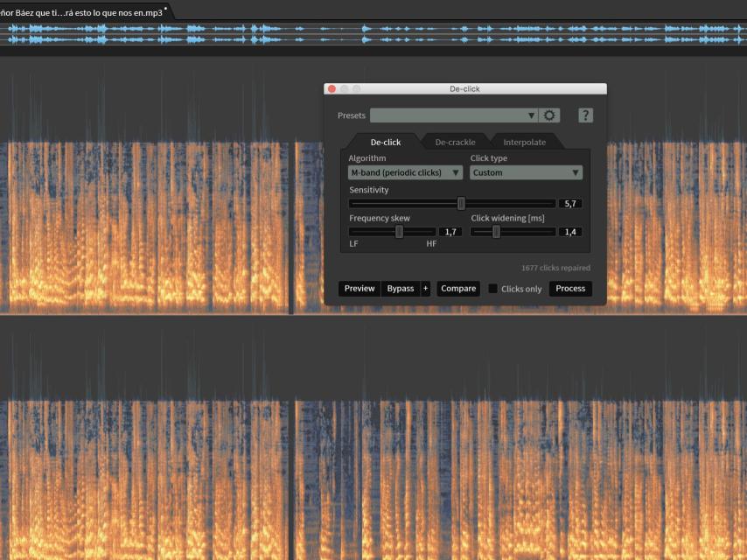The width and height of the screenshot is (747, 560).
Task: Select the mp3 file tab
Action: (x=85, y=12)
